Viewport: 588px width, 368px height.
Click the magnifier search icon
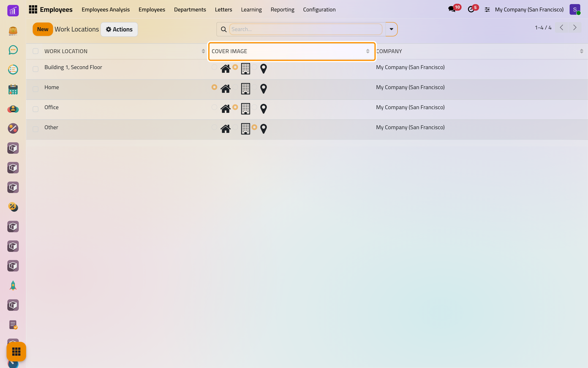pos(224,29)
